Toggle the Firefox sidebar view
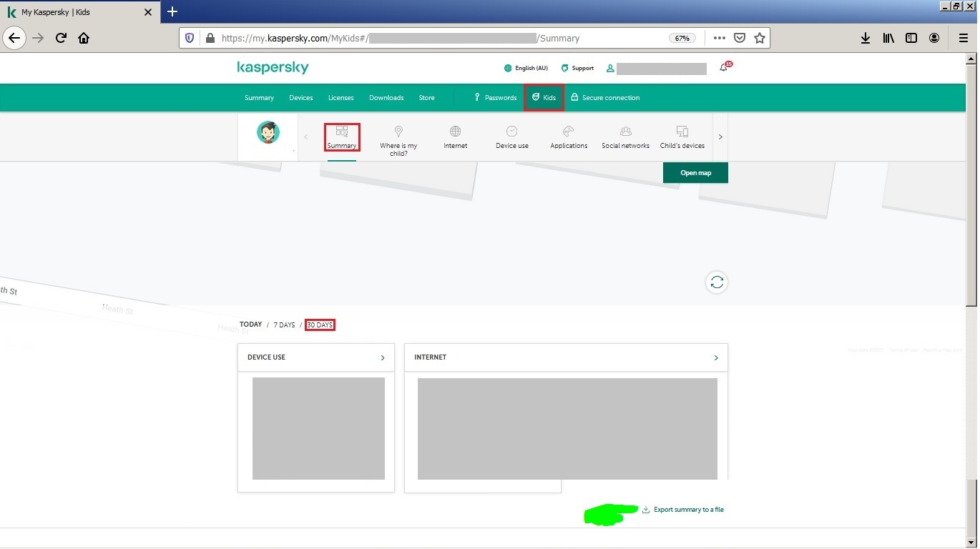 click(911, 38)
